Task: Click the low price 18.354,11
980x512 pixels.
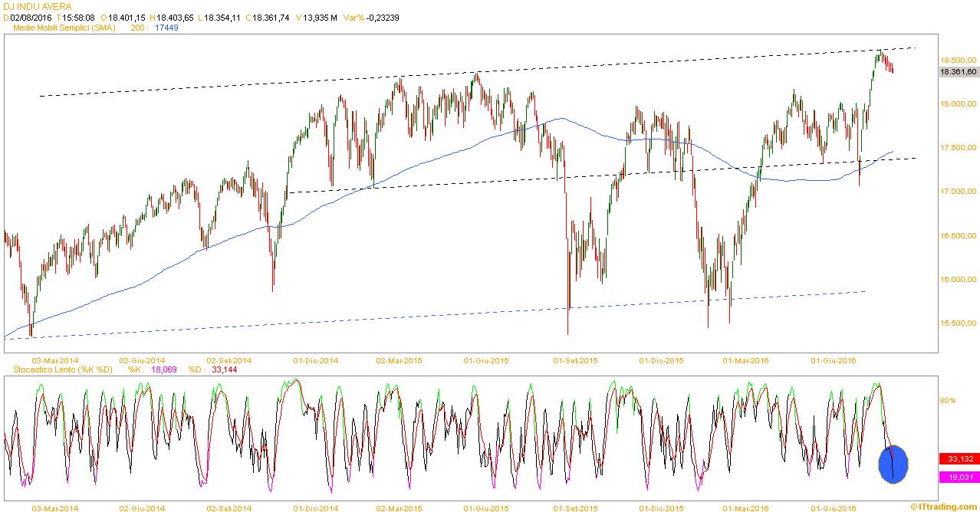Action: [222, 18]
